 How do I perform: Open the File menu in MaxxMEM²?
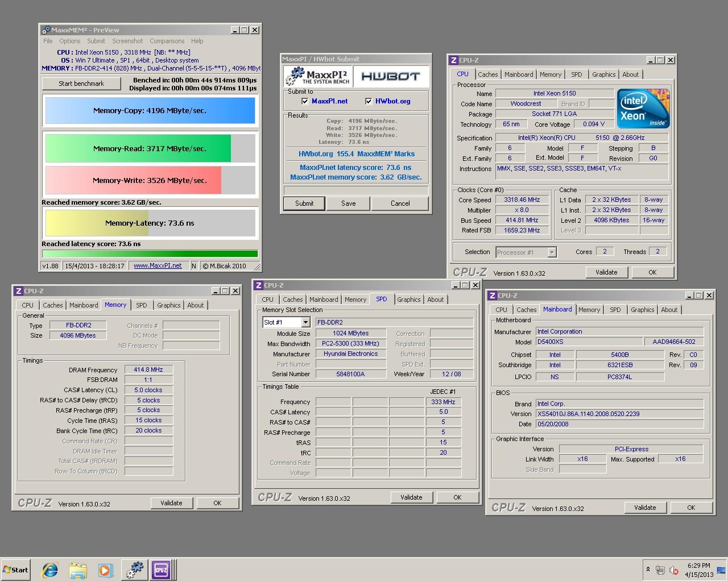coord(48,41)
